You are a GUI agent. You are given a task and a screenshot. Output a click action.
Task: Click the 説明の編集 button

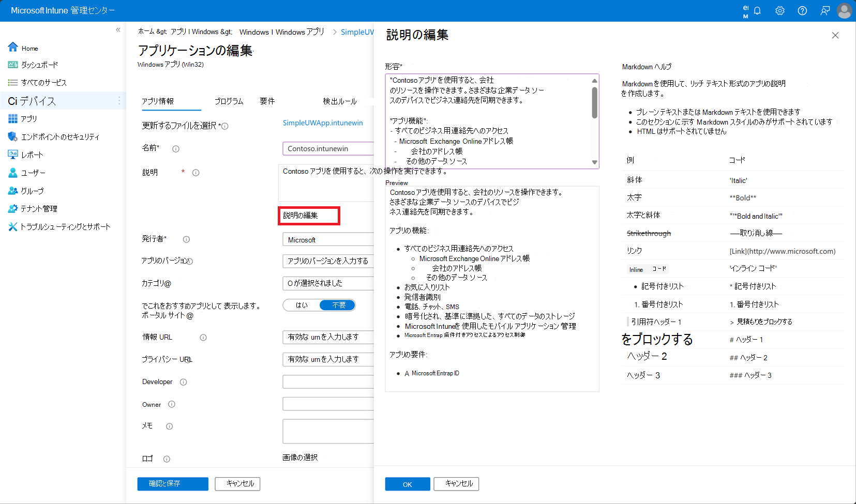pos(309,216)
